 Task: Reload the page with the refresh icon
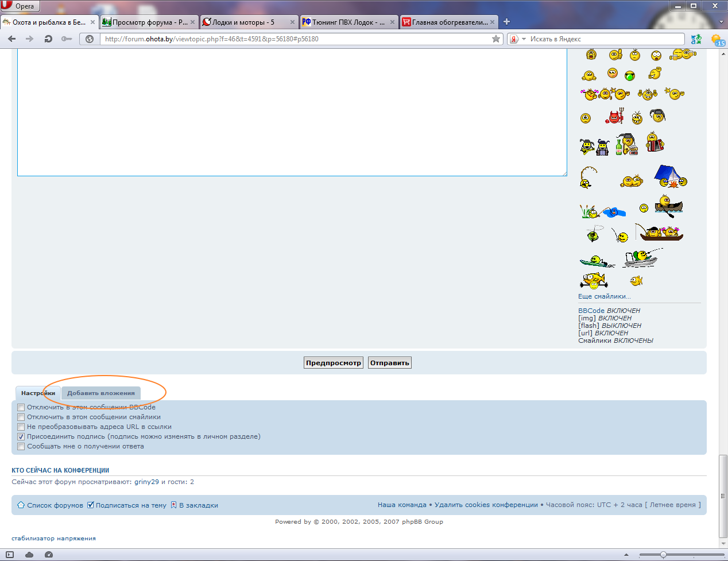click(x=48, y=39)
